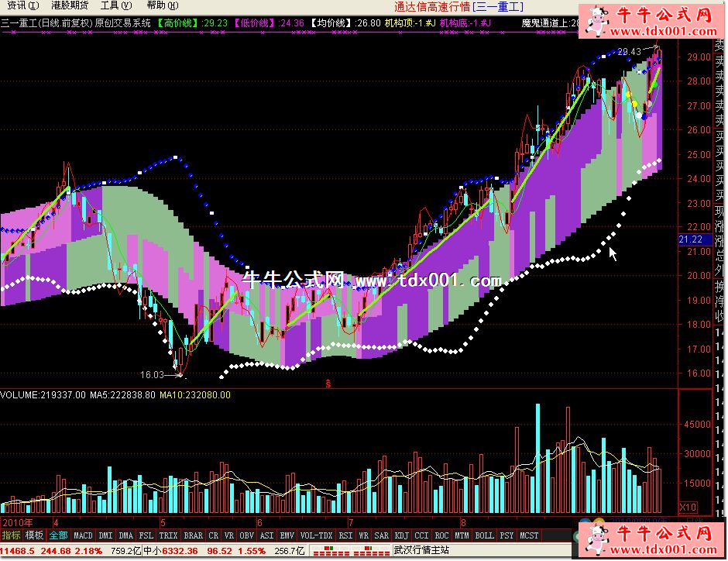728x561 pixels.
Task: Select the FSL indicator tab
Action: [146, 535]
